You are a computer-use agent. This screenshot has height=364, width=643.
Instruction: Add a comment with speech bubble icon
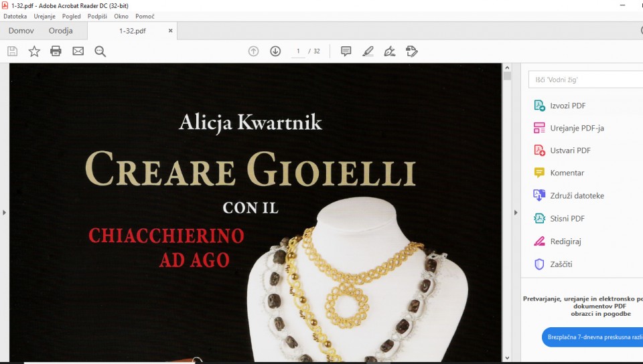[x=346, y=51]
